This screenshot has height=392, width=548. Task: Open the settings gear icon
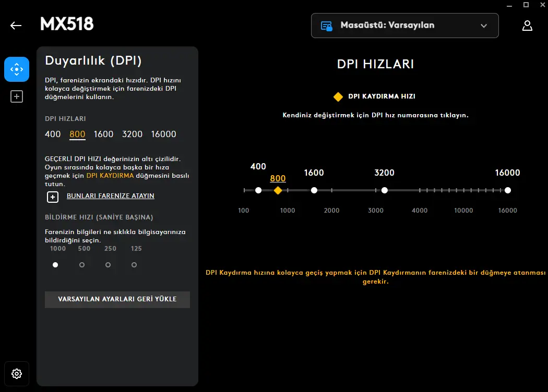tap(16, 374)
